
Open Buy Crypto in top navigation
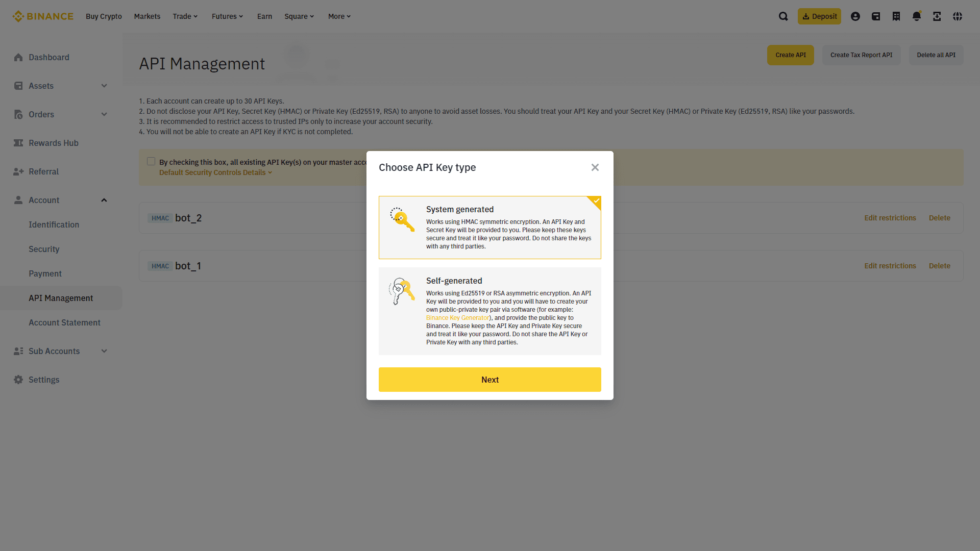coord(104,16)
